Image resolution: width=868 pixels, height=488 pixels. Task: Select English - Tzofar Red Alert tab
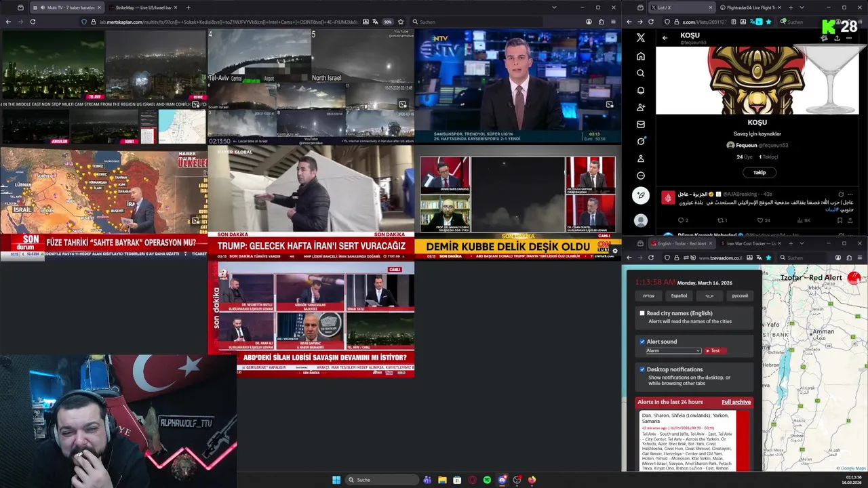pos(683,243)
